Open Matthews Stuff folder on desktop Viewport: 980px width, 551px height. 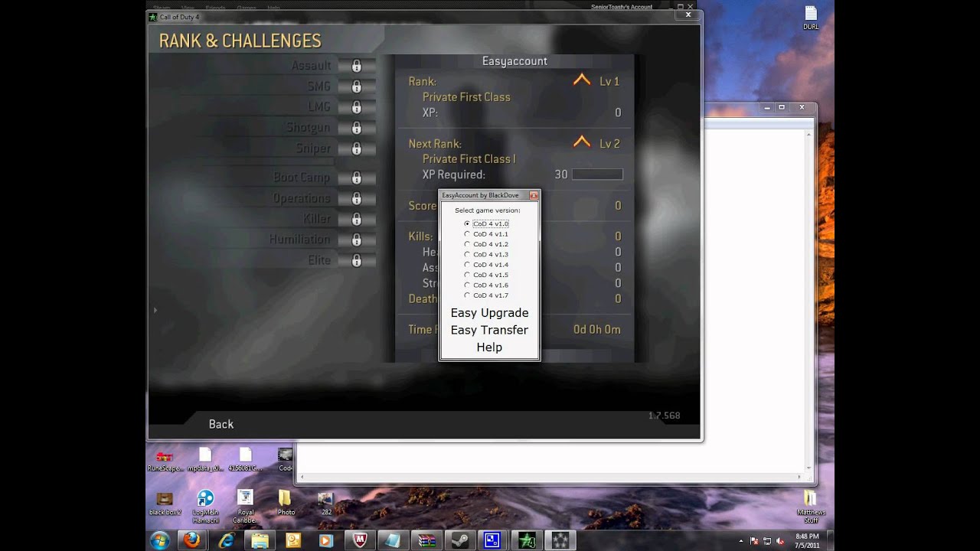click(811, 507)
